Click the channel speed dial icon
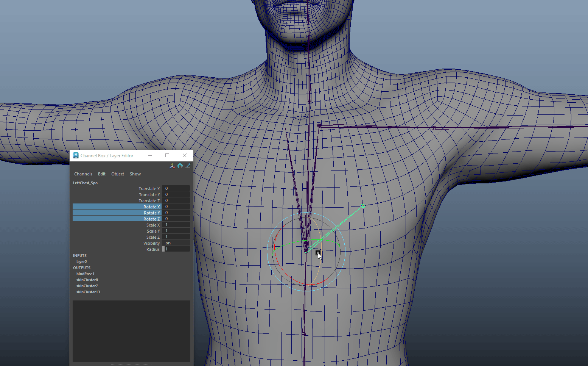 pos(180,166)
